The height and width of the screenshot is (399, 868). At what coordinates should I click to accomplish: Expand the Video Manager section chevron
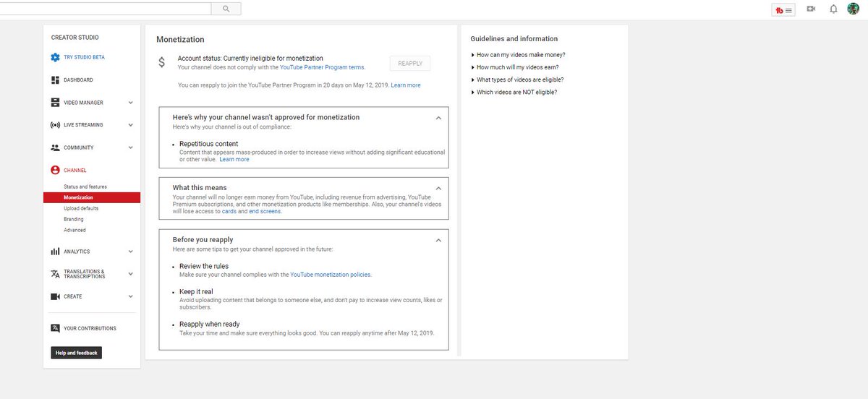[130, 103]
